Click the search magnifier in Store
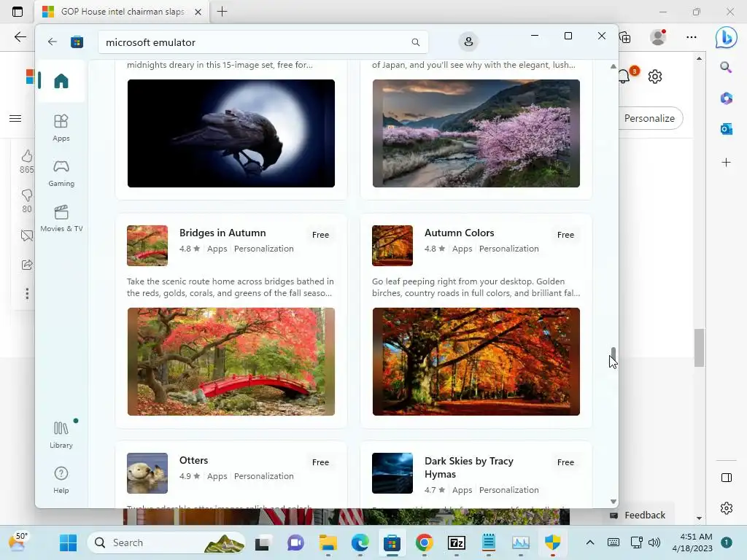Screen dimensions: 747x560 click(x=415, y=42)
